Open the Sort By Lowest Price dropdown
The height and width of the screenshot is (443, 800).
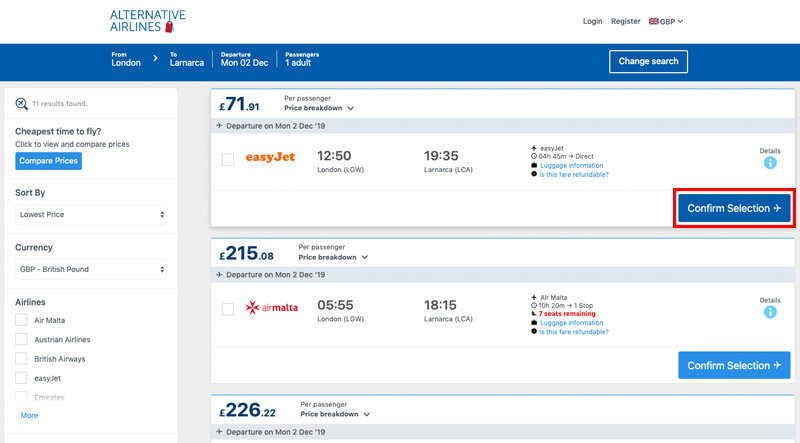(91, 214)
